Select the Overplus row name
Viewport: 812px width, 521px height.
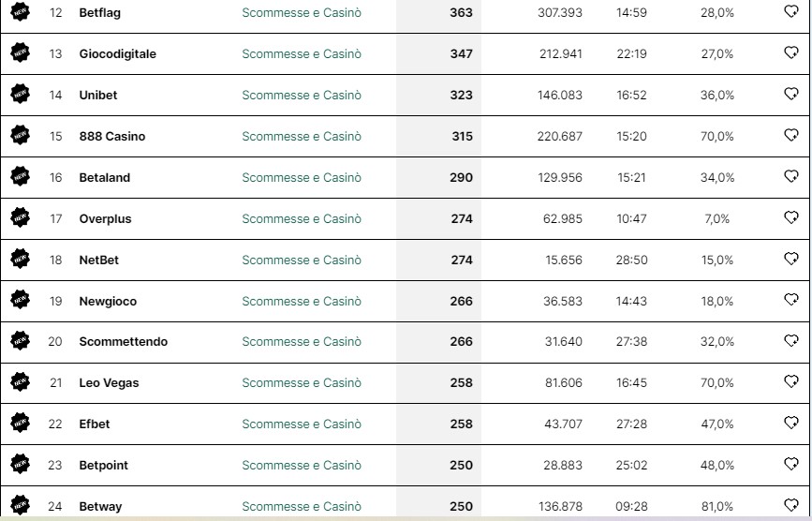coord(105,218)
